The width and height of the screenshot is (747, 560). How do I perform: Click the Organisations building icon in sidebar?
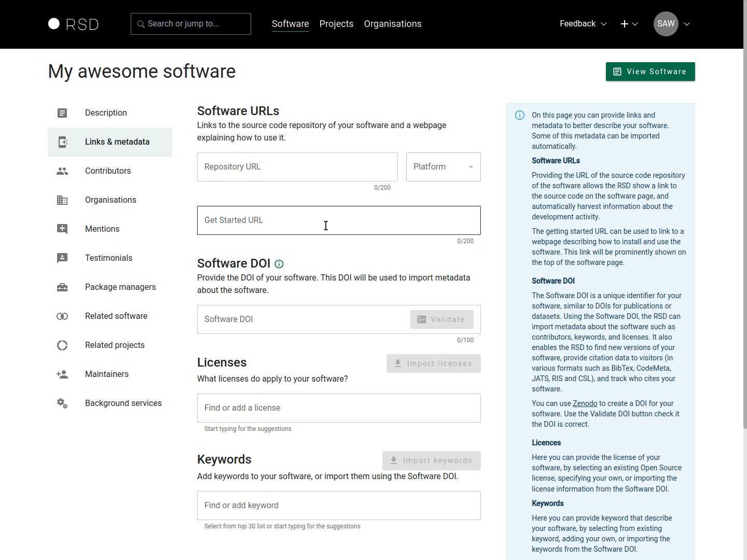[x=62, y=200]
